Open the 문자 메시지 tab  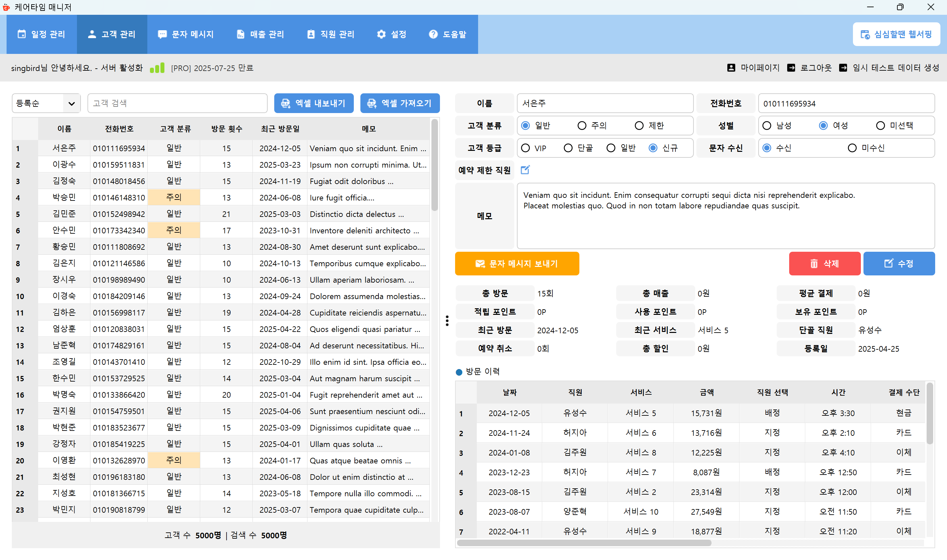[186, 34]
